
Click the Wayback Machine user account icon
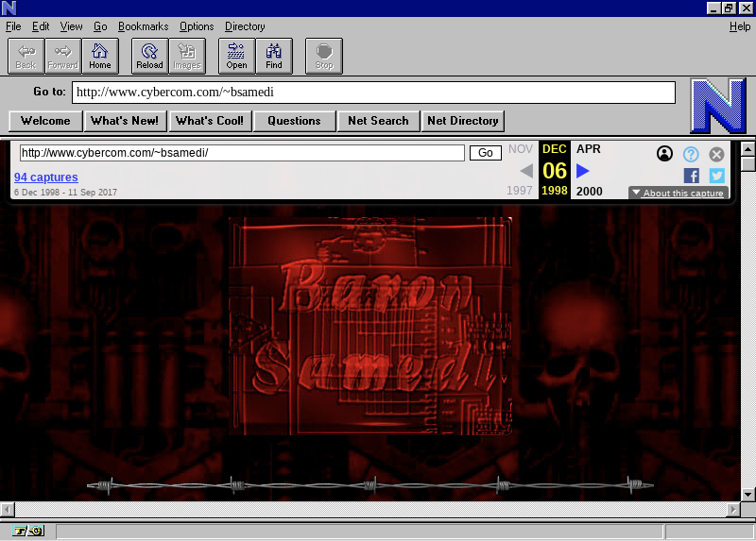coord(664,154)
